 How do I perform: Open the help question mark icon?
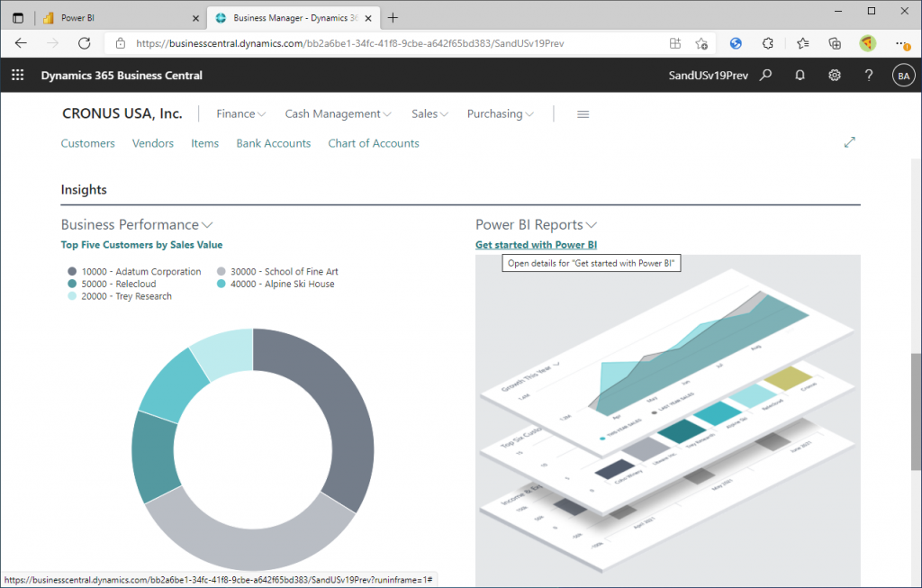tap(869, 76)
